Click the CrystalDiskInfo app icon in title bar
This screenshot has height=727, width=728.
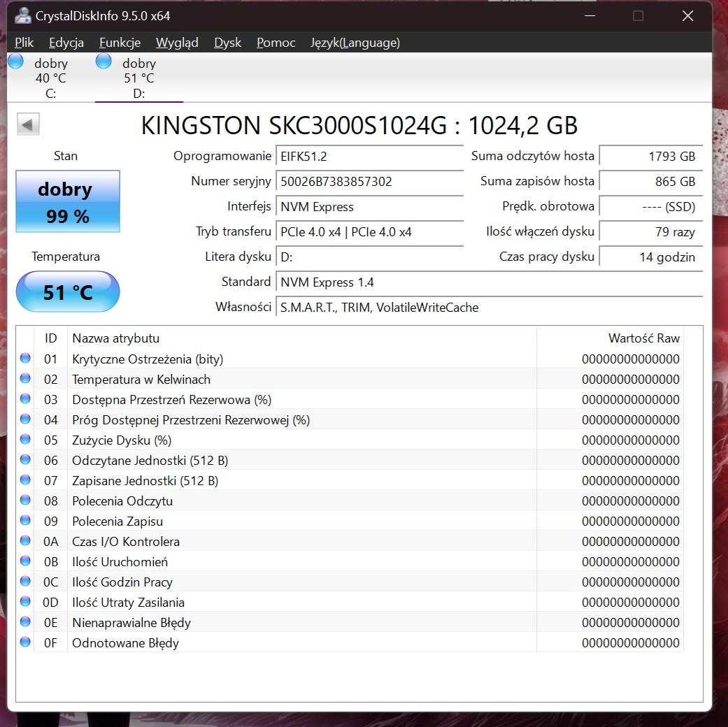tap(22, 15)
